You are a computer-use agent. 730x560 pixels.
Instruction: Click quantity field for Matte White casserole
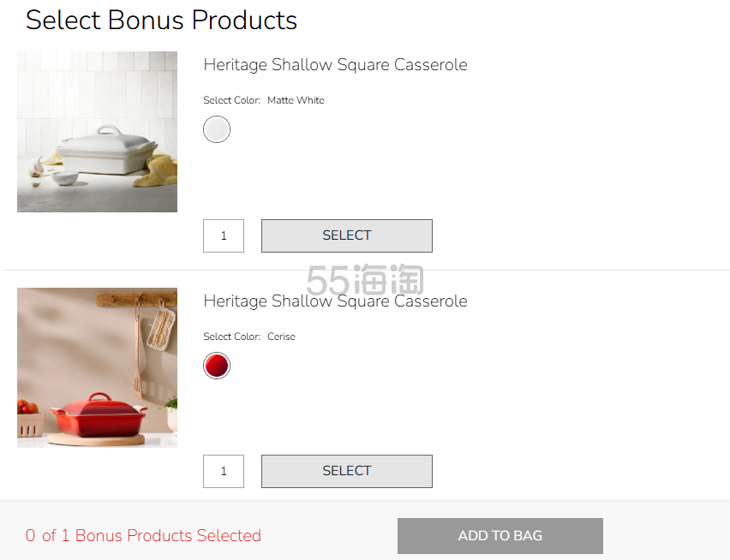coord(224,235)
